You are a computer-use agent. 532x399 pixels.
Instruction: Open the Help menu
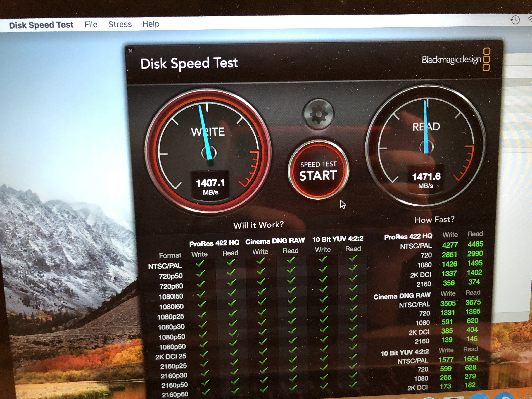(151, 24)
